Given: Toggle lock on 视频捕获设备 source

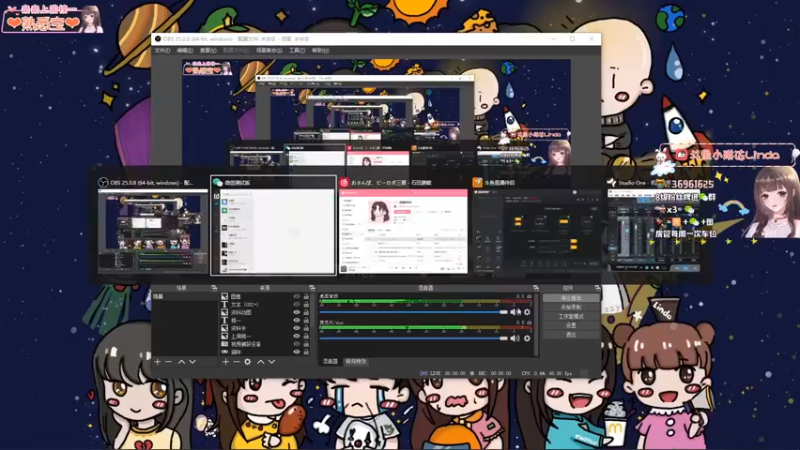Looking at the screenshot, I should (x=306, y=344).
